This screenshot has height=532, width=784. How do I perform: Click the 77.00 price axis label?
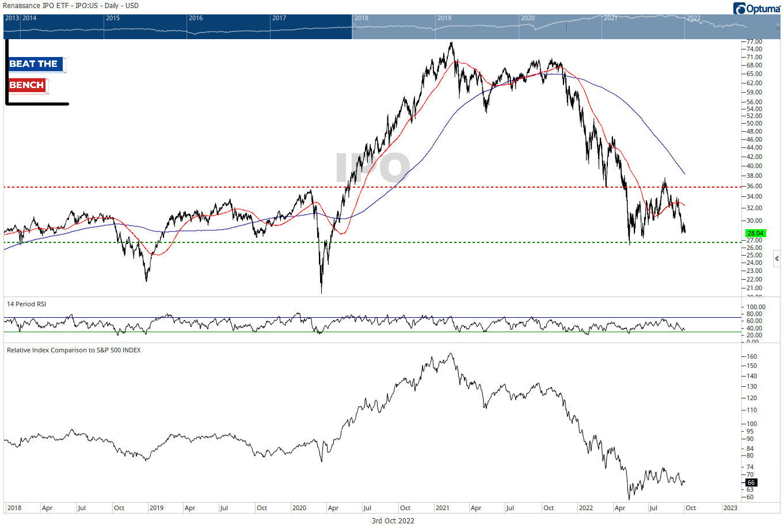click(754, 41)
